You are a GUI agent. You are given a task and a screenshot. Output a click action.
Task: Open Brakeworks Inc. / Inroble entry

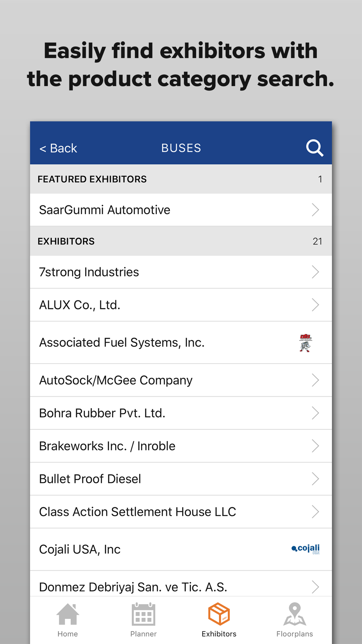coord(107,446)
